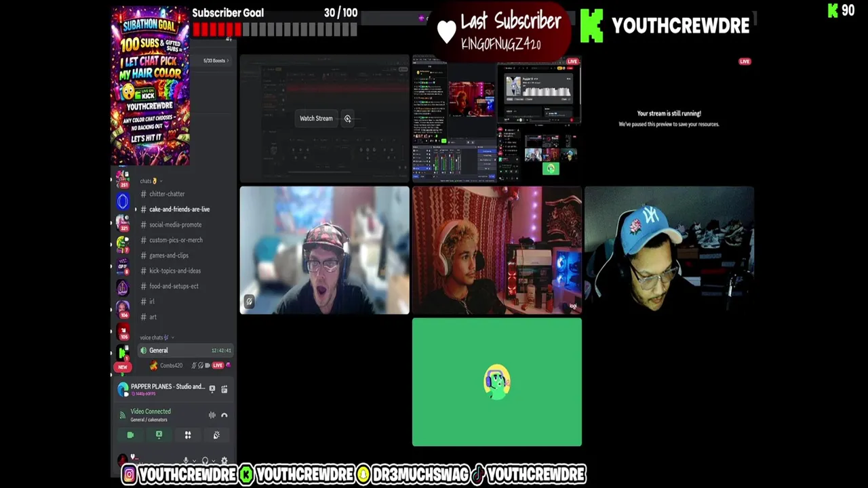Select the cap-wearing user's video tile
The height and width of the screenshot is (488, 868).
(x=324, y=250)
